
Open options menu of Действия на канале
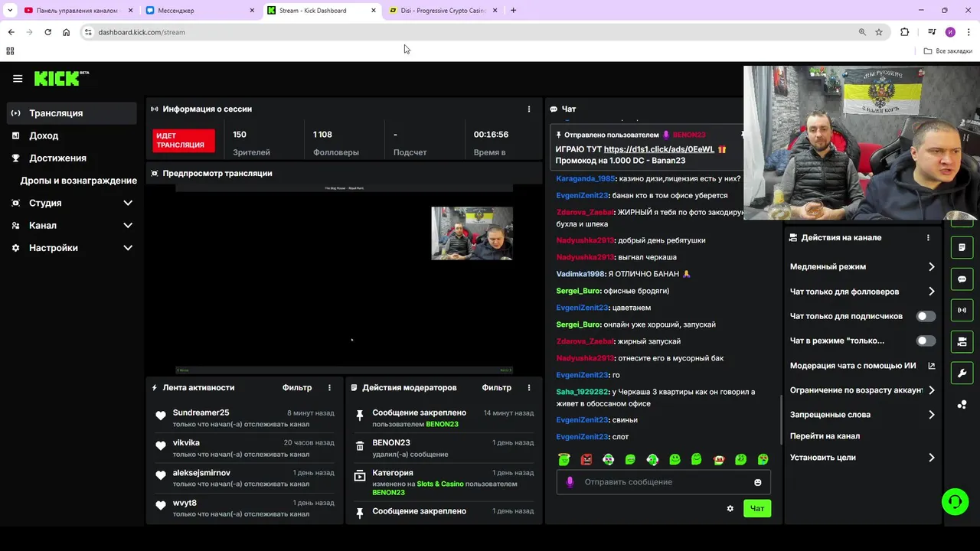click(928, 237)
